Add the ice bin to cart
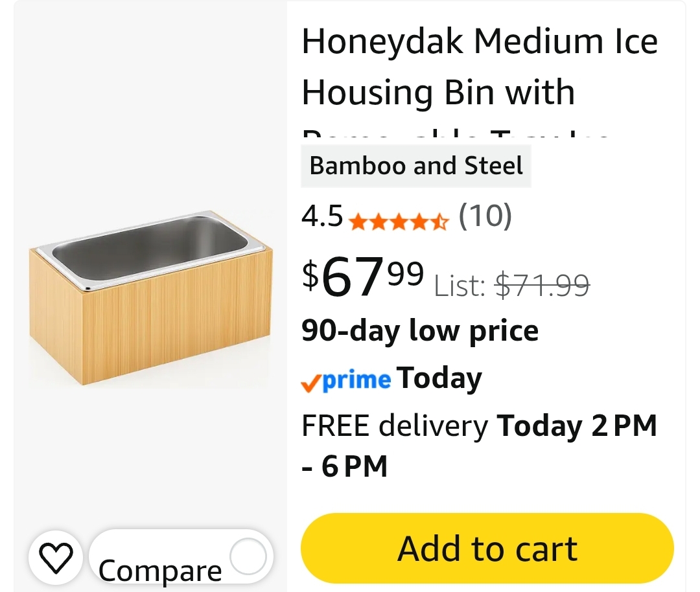This screenshot has height=592, width=700. pos(487,549)
